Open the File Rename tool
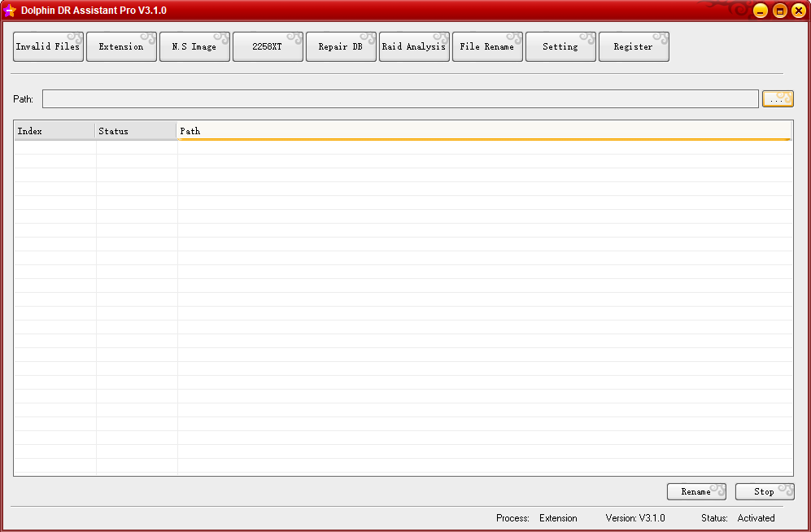 coord(487,47)
